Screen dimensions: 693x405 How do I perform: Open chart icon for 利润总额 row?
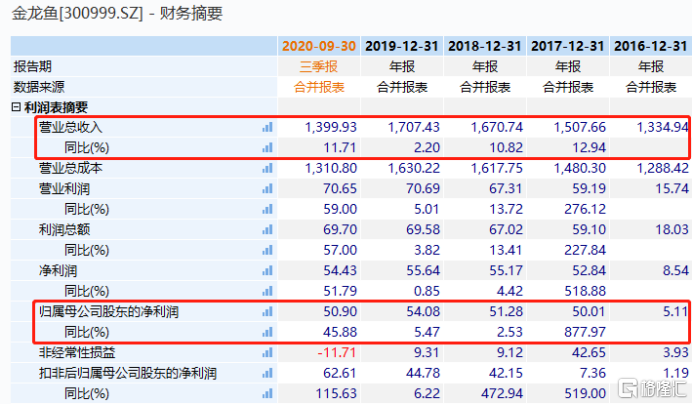(267, 229)
